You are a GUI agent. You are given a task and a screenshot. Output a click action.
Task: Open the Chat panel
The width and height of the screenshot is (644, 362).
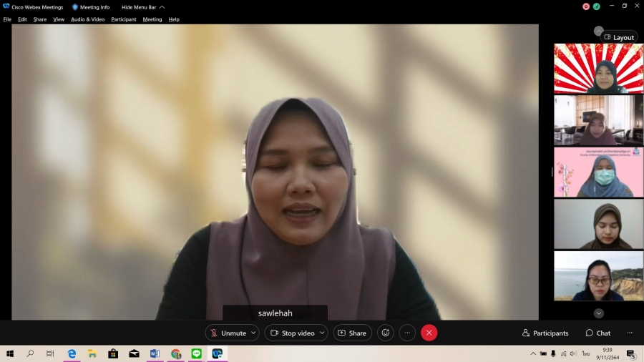click(x=597, y=333)
